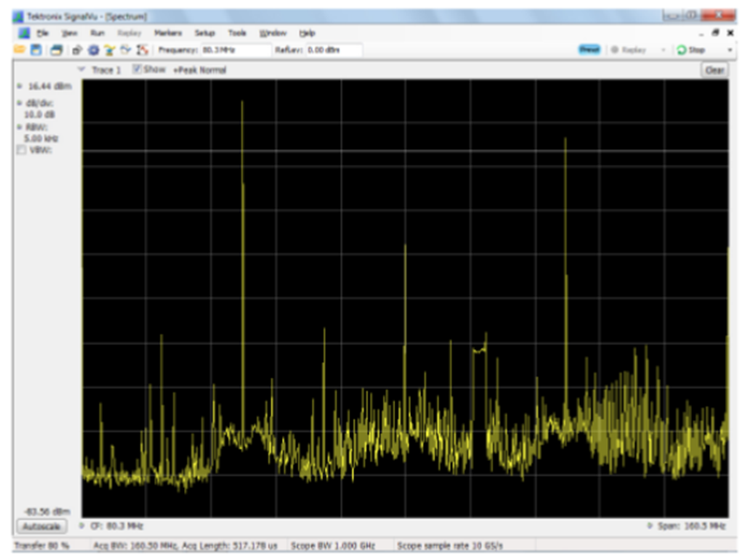Click the blue Preset button
The height and width of the screenshot is (560, 751).
point(590,50)
